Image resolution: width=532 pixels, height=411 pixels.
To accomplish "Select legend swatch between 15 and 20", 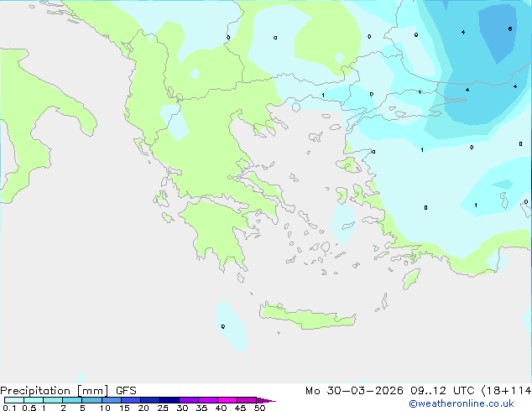I will (131, 400).
